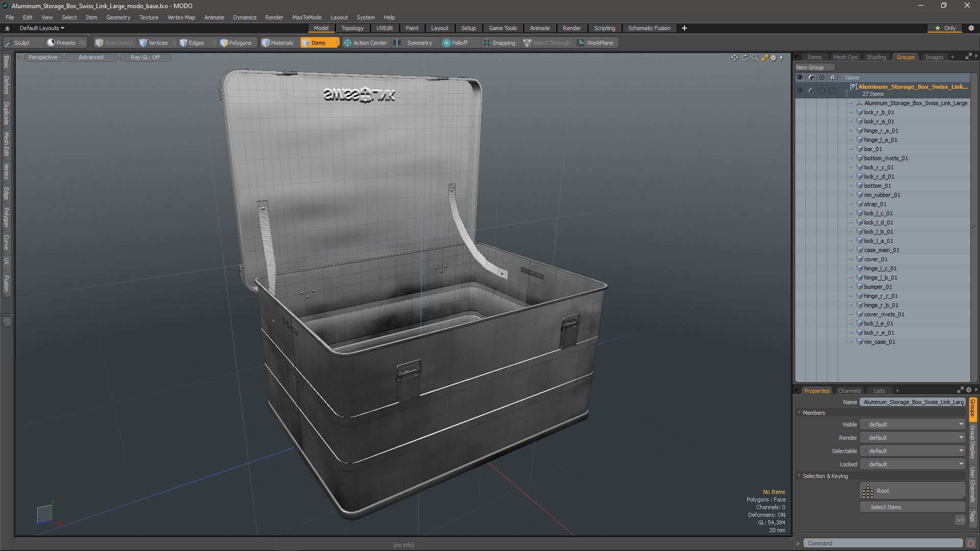Switch to the Mesh Ops tab

point(845,57)
